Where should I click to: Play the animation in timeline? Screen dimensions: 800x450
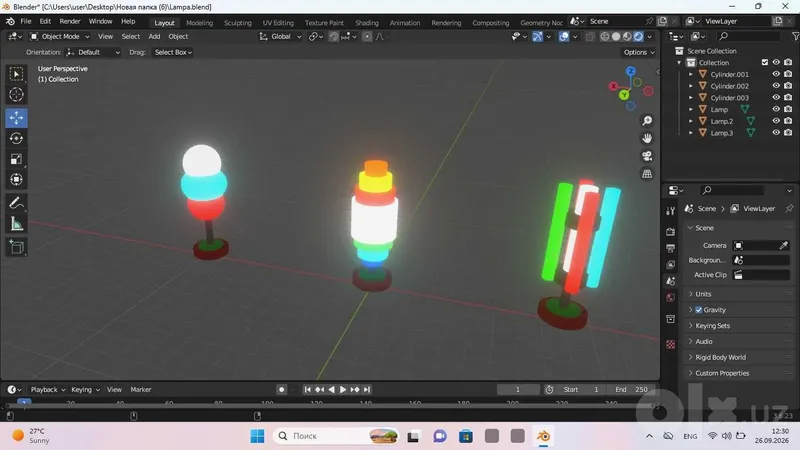coord(342,389)
